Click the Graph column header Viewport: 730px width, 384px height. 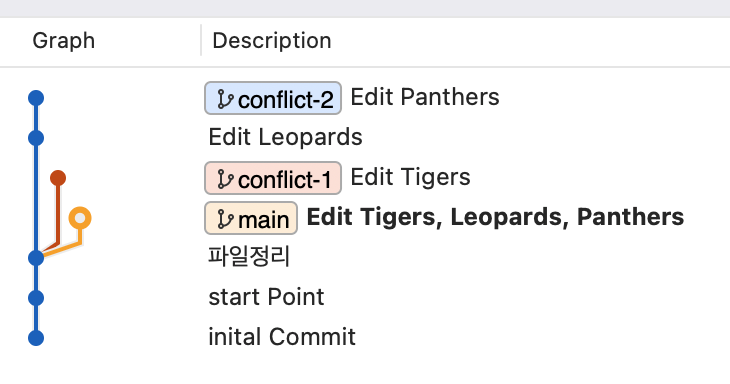[64, 40]
